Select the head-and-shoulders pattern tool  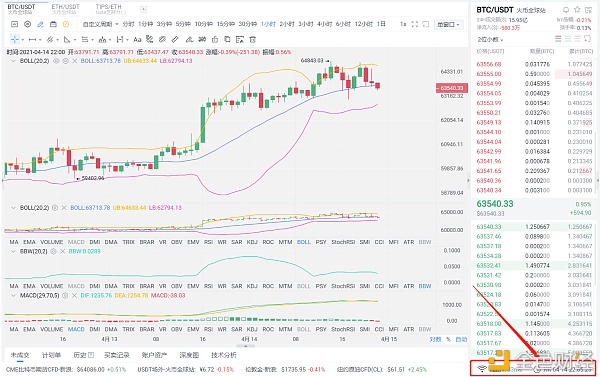[102, 39]
